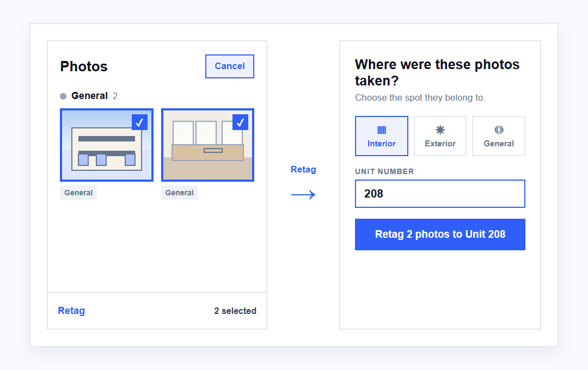The height and width of the screenshot is (370, 588).
Task: Click the General tag under the first photo
Action: pyautogui.click(x=78, y=193)
